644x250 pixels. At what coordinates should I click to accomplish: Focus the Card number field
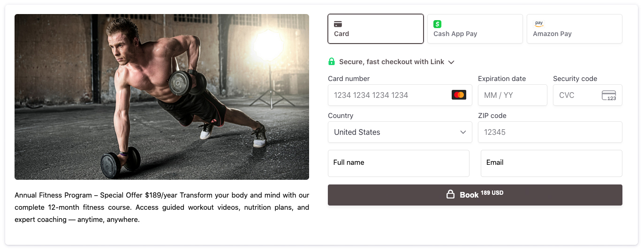[389, 95]
